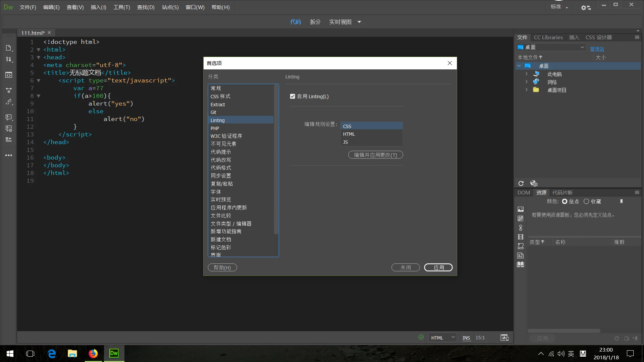Click the expand-all code icon in left toolbar
Screen dimensions: 644x362
click(x=9, y=90)
